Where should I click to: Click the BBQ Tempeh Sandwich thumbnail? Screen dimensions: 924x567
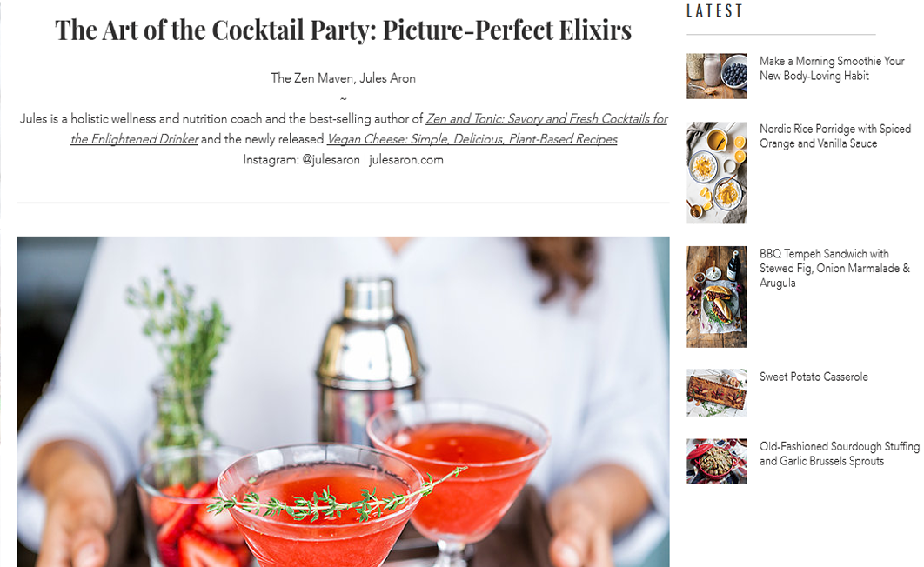pos(717,297)
